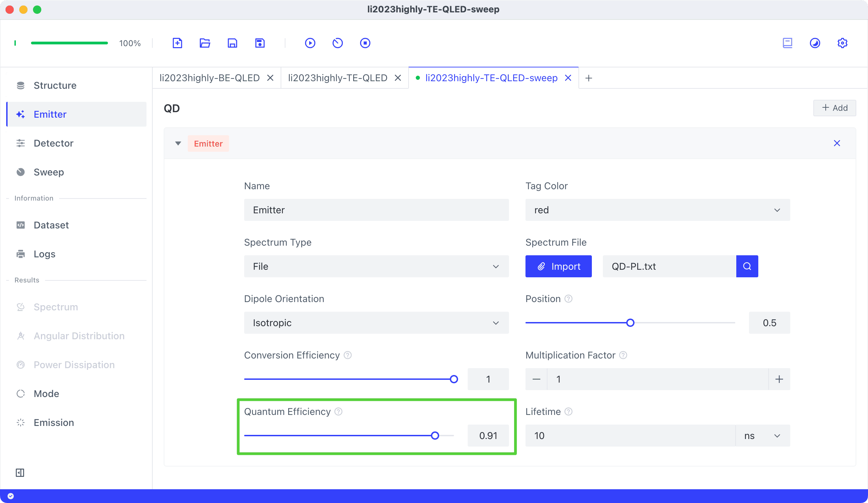Click the Position value field showing 0.5
This screenshot has height=503, width=868.
click(x=770, y=323)
